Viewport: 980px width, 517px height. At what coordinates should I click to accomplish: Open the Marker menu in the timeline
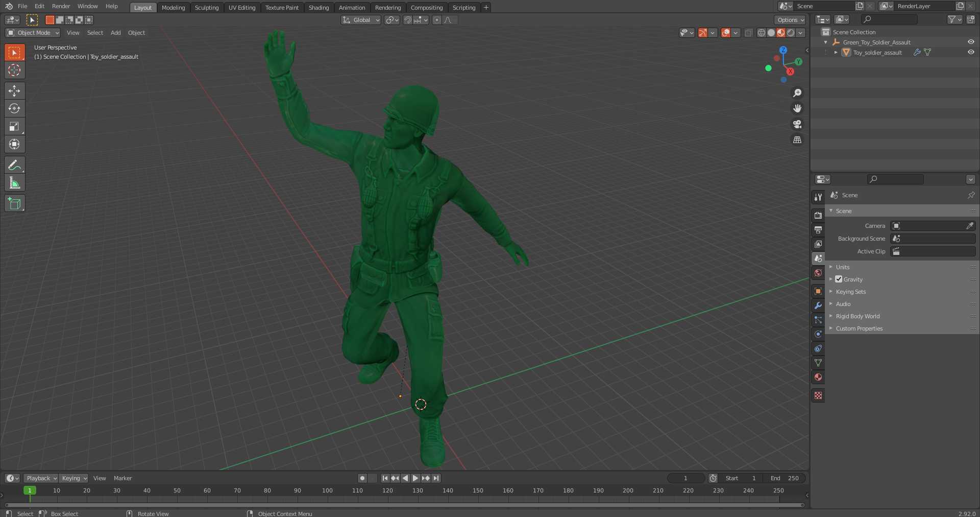(122, 478)
